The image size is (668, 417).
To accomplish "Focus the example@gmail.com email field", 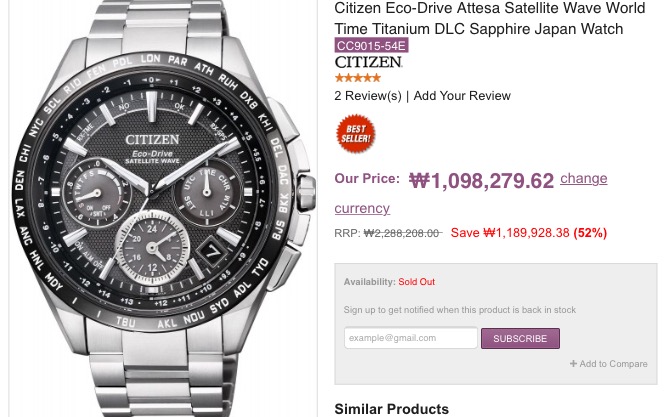I will (x=411, y=338).
